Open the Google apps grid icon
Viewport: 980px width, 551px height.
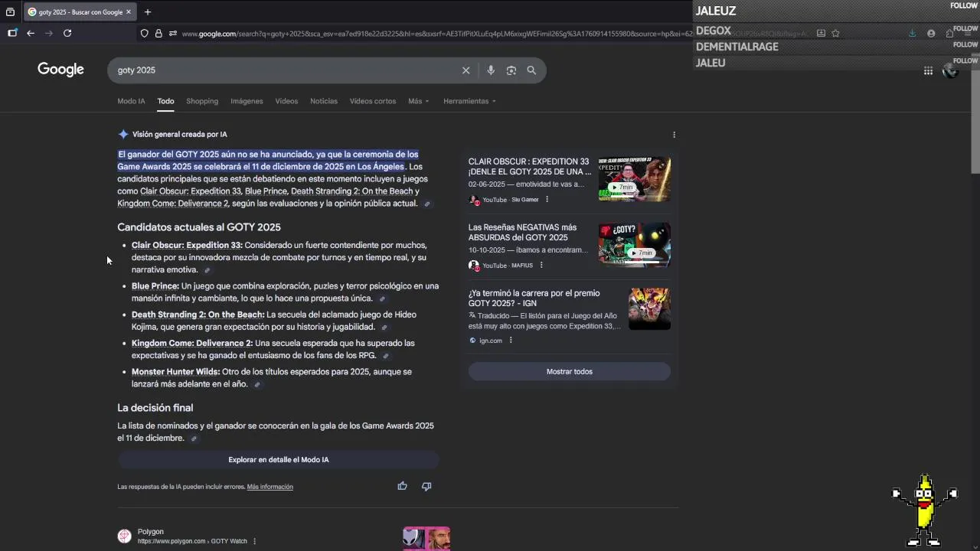click(928, 70)
